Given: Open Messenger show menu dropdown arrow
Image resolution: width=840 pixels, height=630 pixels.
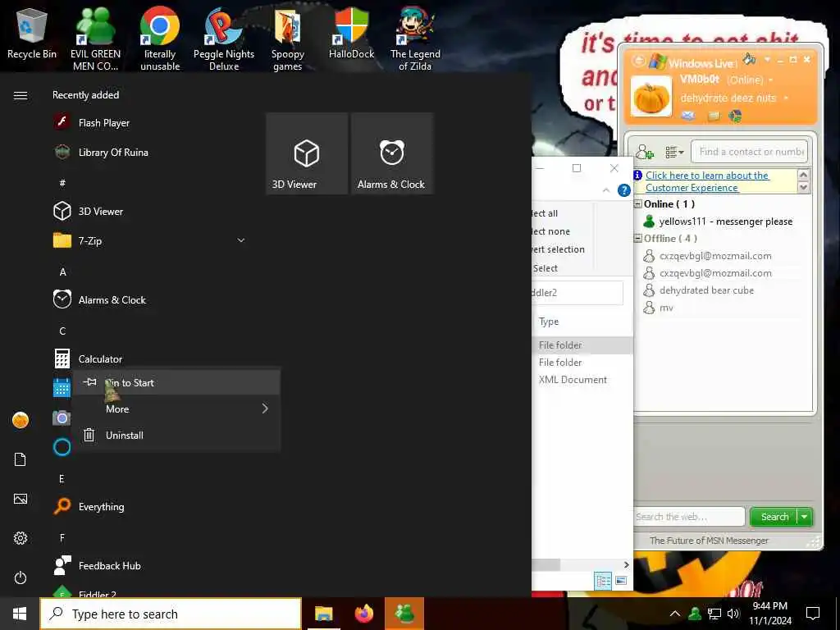Looking at the screenshot, I should [767, 59].
